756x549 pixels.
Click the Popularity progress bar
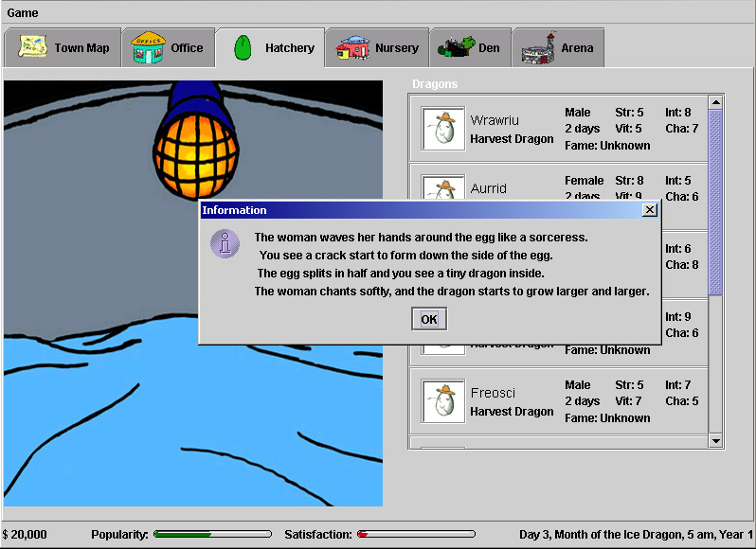[212, 535]
